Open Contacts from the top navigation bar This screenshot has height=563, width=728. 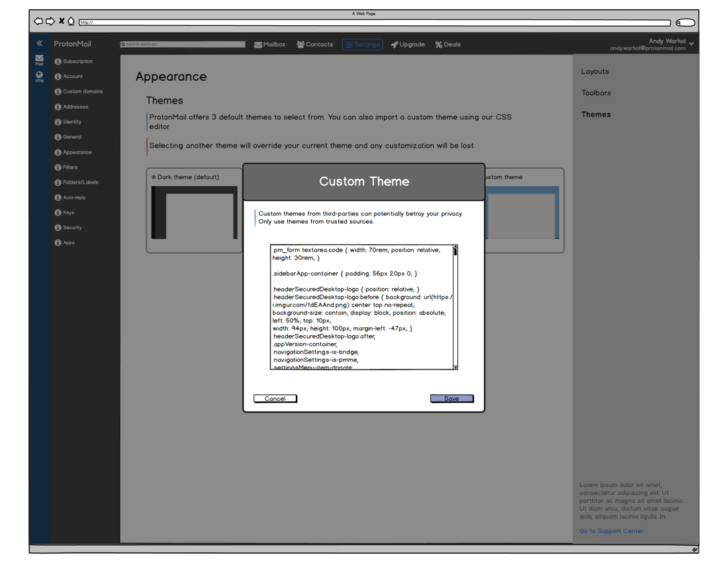click(315, 44)
